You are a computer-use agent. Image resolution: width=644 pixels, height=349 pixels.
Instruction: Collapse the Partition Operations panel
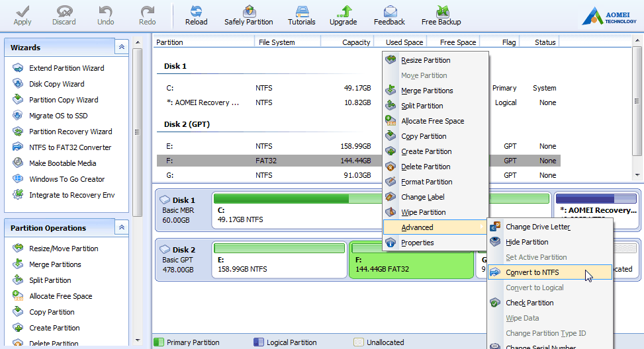[x=122, y=227]
